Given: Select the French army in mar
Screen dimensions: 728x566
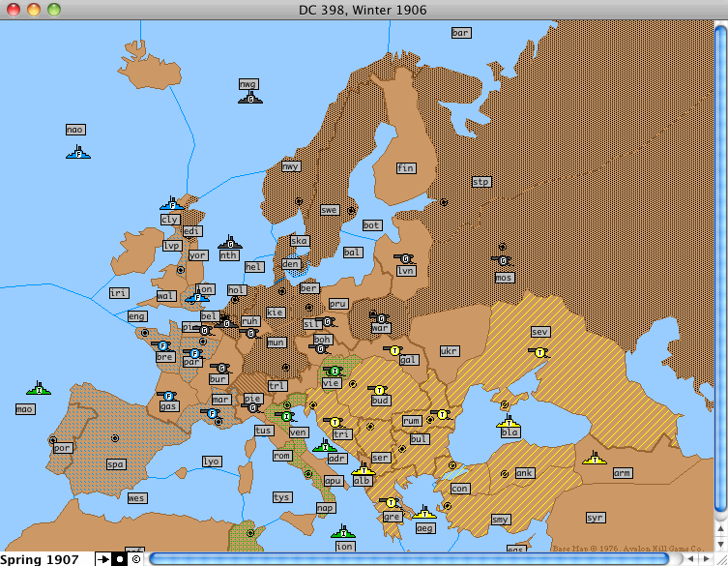Looking at the screenshot, I should coord(212,413).
